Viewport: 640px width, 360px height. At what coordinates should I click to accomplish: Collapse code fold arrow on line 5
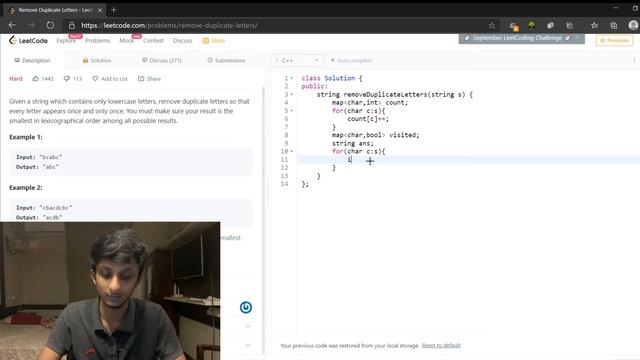point(292,111)
